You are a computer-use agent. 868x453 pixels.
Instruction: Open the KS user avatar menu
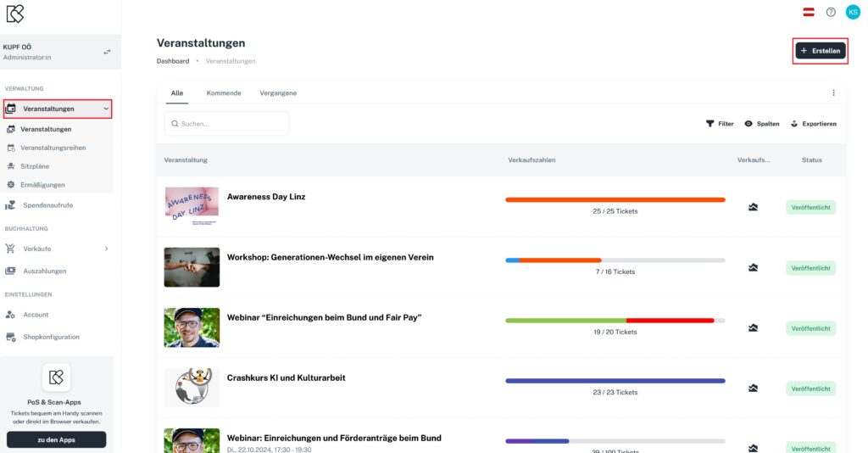coord(853,12)
